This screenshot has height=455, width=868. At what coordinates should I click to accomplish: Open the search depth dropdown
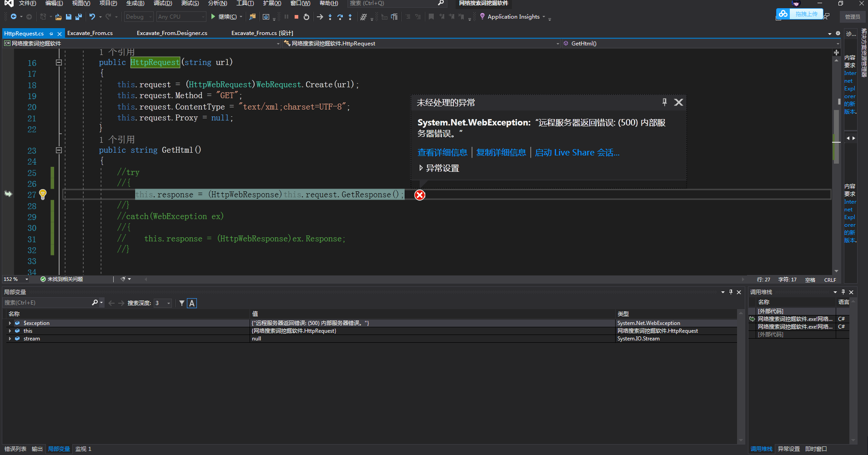169,303
